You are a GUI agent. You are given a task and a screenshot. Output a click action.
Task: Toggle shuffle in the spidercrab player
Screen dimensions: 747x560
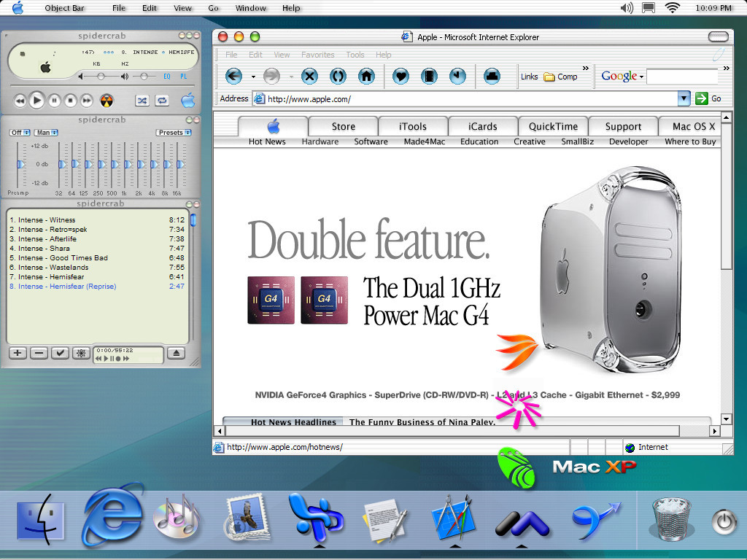coord(142,101)
